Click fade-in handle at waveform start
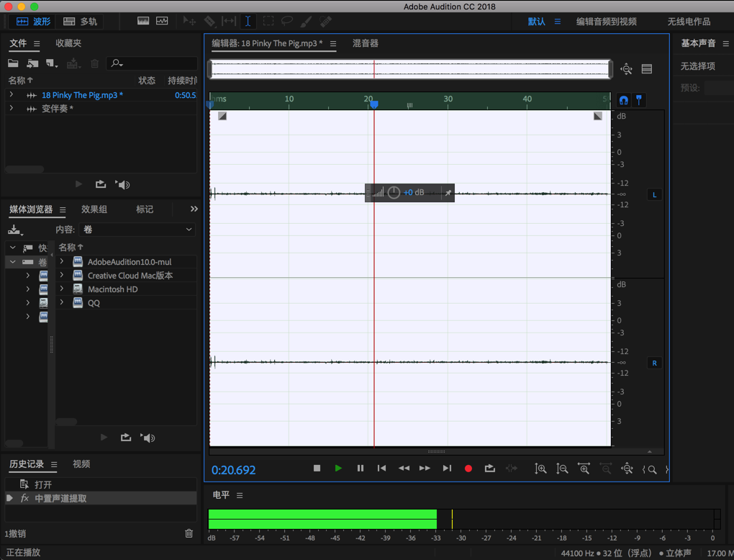Viewport: 734px width, 560px height. (222, 116)
